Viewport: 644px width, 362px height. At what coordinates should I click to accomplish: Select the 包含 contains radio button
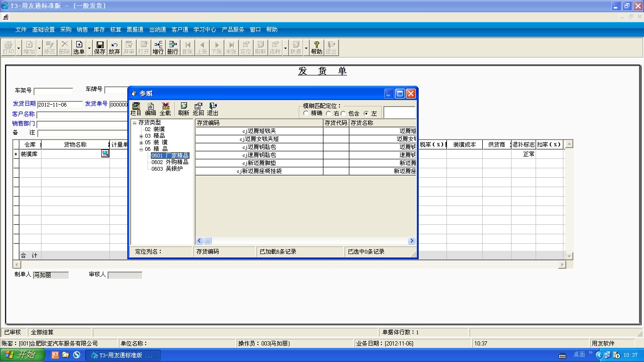[x=343, y=114]
